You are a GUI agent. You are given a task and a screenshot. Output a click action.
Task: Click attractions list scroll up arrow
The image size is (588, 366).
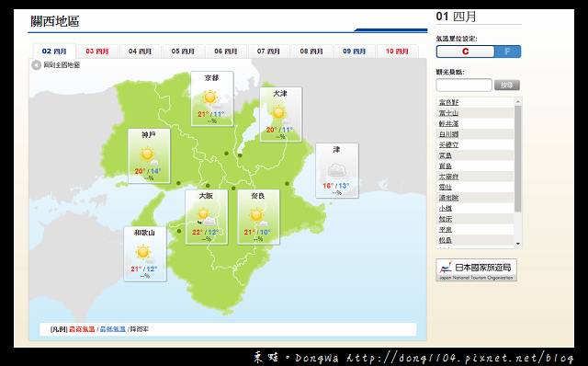tap(518, 102)
